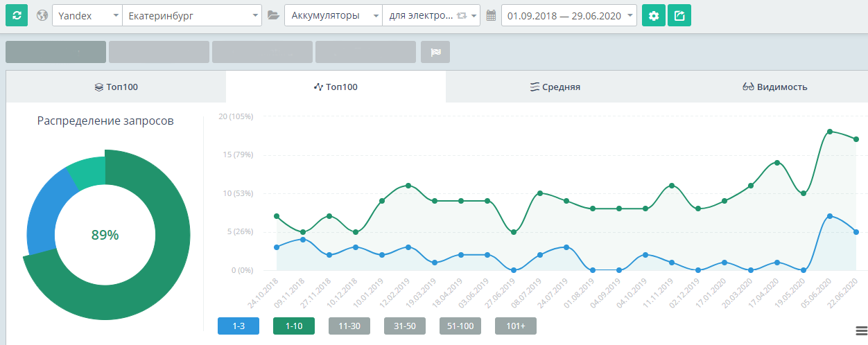Switch to the Видимость tab
Viewport: 868px width, 345px height.
point(774,87)
